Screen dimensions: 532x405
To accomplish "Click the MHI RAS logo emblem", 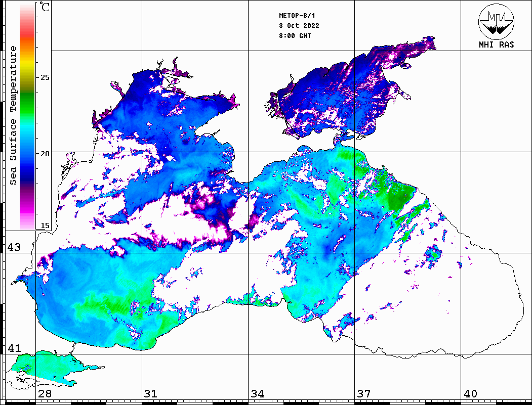I will (x=497, y=21).
